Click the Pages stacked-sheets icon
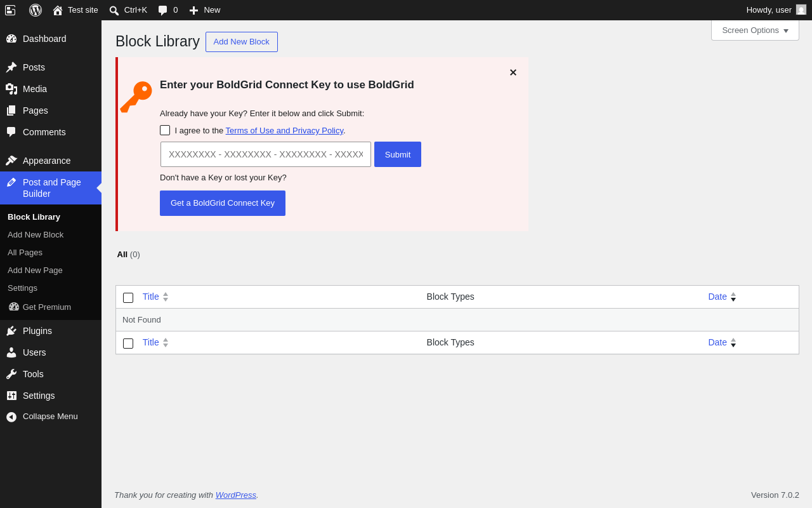Image resolution: width=812 pixels, height=508 pixels. click(11, 110)
